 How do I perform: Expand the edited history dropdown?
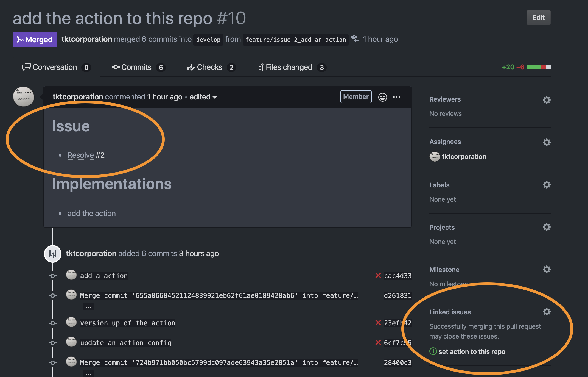[x=203, y=97]
